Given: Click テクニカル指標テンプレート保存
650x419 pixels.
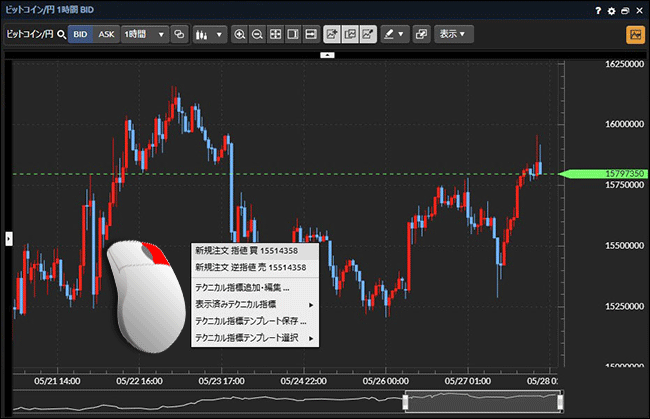Looking at the screenshot, I should [x=250, y=321].
